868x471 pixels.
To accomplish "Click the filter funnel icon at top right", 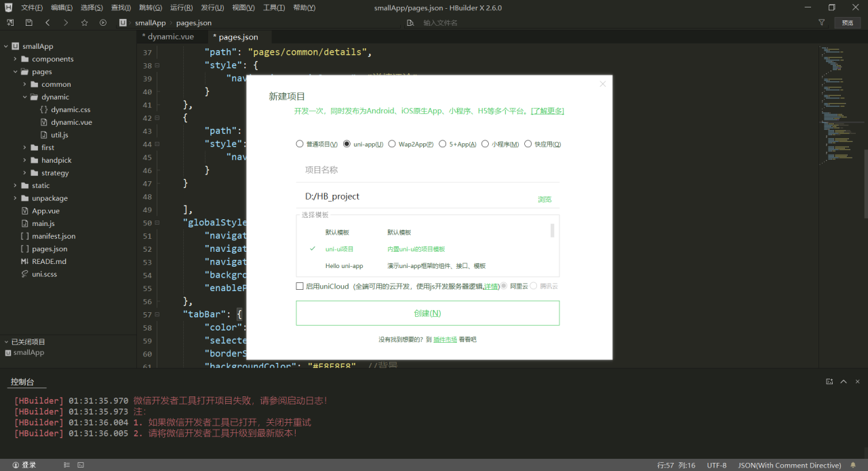I will coord(821,22).
